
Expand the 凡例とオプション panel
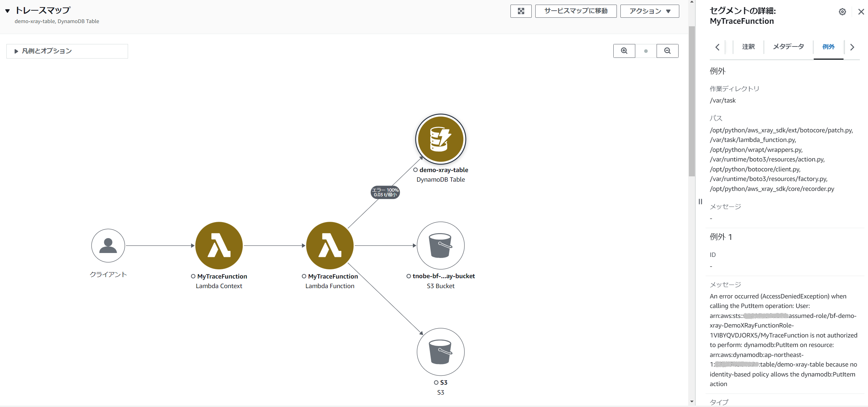(x=67, y=51)
